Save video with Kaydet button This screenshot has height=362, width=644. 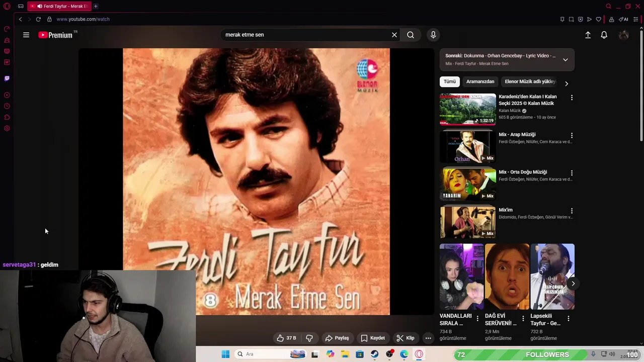click(373, 338)
